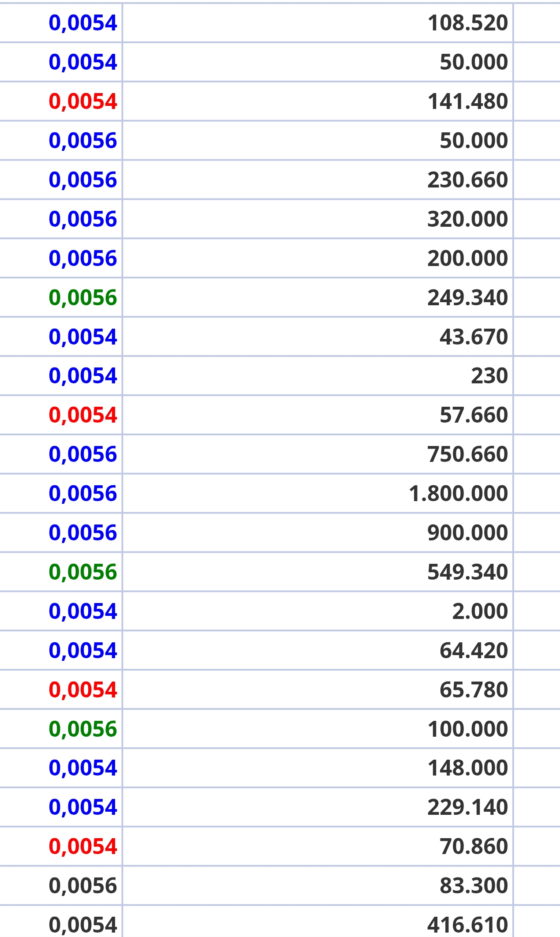Select the green price beside 100.000

[83, 729]
